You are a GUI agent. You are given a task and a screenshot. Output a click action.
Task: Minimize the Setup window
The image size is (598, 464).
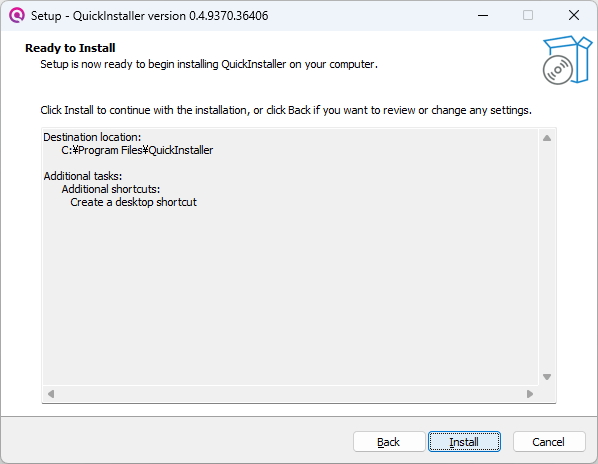[483, 15]
